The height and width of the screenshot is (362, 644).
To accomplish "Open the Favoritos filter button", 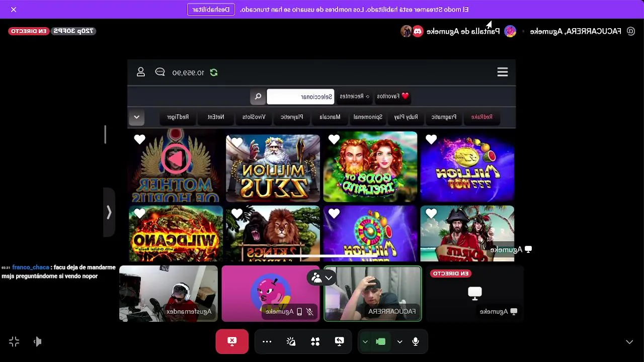I will click(x=392, y=97).
